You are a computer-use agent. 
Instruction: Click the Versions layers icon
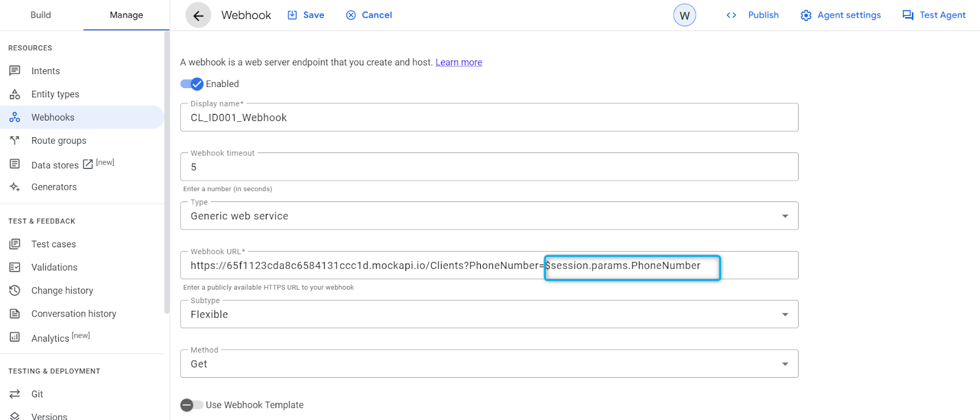(15, 416)
